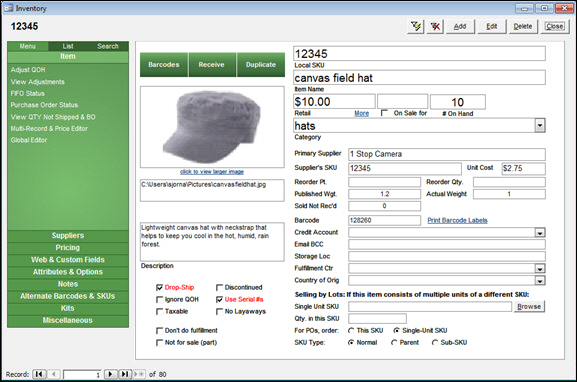
Task: Open Country of Orig dropdown
Action: (x=539, y=280)
